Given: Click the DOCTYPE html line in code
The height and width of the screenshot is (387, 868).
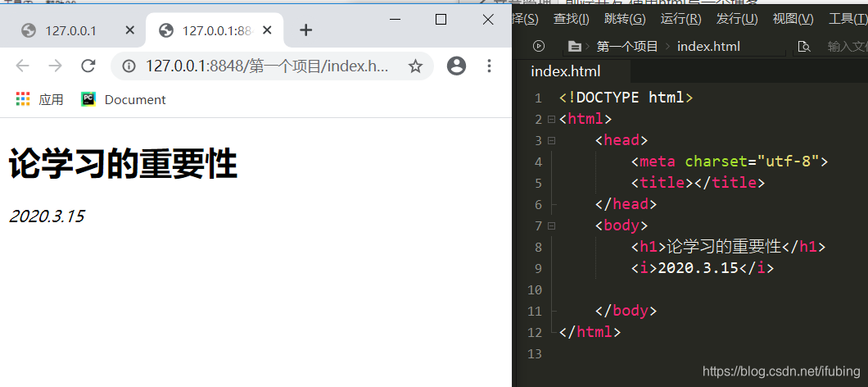Looking at the screenshot, I should pyautogui.click(x=626, y=98).
